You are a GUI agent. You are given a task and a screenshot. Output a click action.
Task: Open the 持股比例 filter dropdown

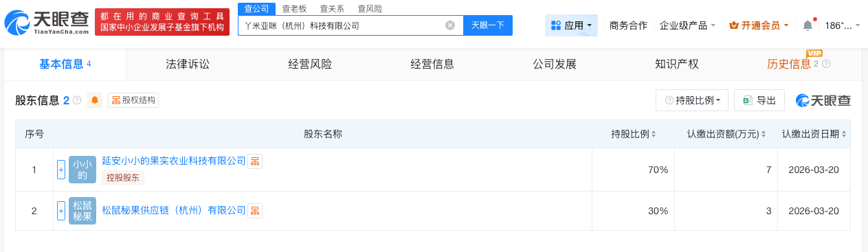(x=692, y=100)
